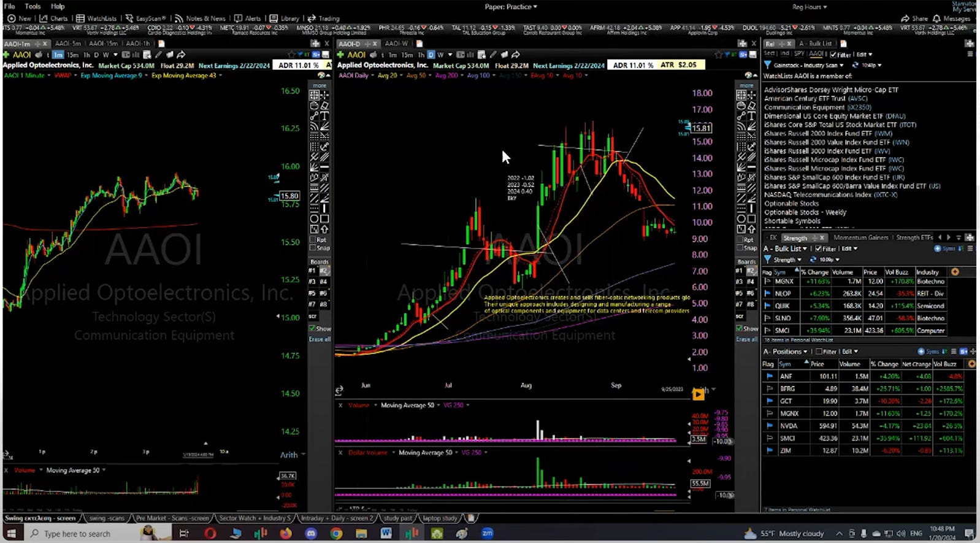980x543 pixels.
Task: Open Google Chrome from the taskbar
Action: pyautogui.click(x=336, y=534)
